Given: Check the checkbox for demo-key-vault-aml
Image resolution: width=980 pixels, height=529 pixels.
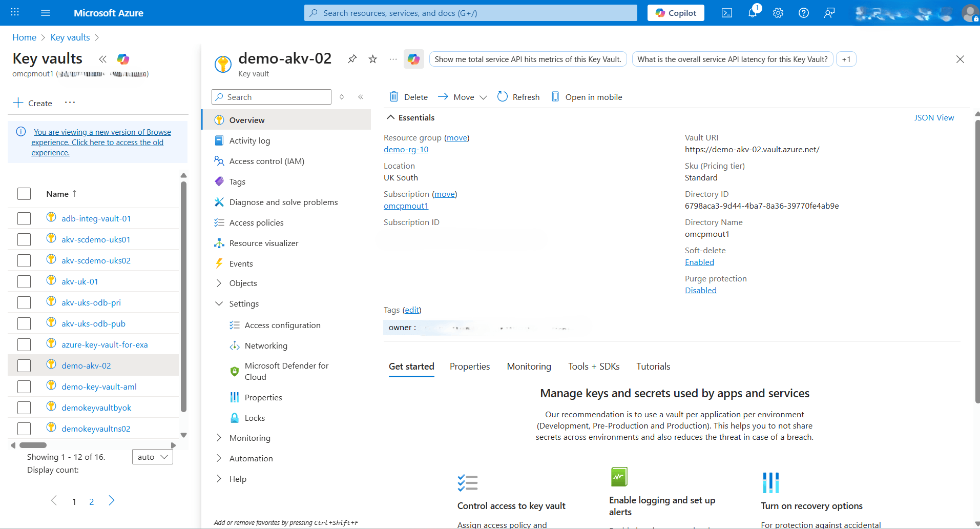Looking at the screenshot, I should point(24,386).
